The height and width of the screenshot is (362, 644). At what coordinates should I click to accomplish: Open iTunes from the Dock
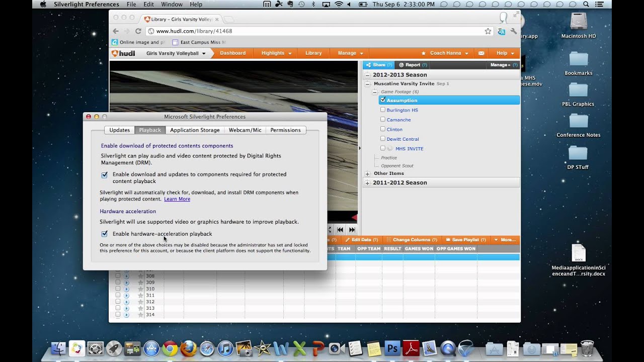coord(226,348)
